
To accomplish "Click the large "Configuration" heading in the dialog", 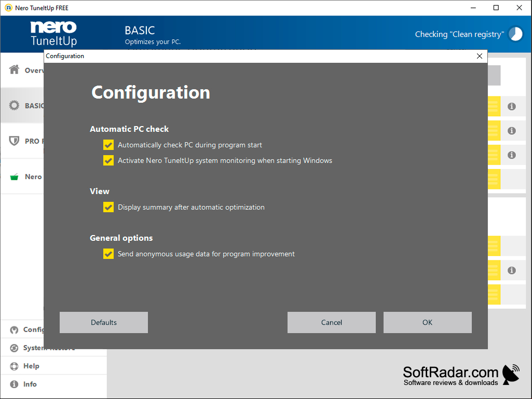I will tap(151, 92).
